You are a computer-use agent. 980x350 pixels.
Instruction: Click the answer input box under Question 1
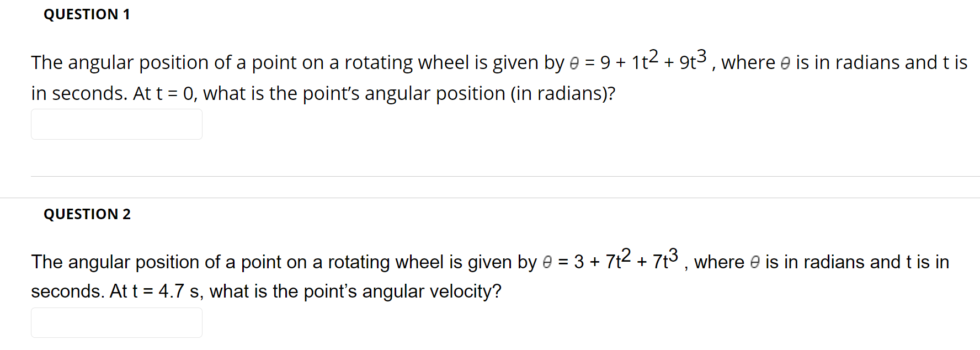pyautogui.click(x=116, y=124)
